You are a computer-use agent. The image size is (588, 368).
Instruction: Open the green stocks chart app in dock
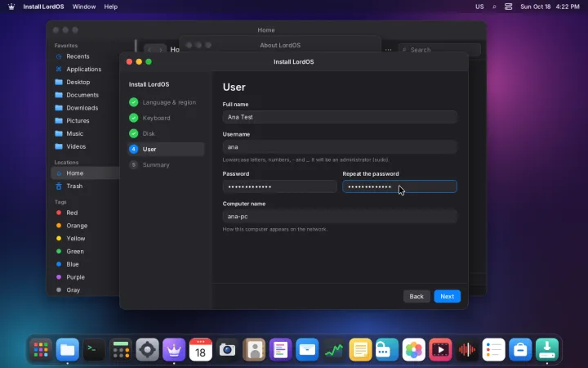[334, 350]
